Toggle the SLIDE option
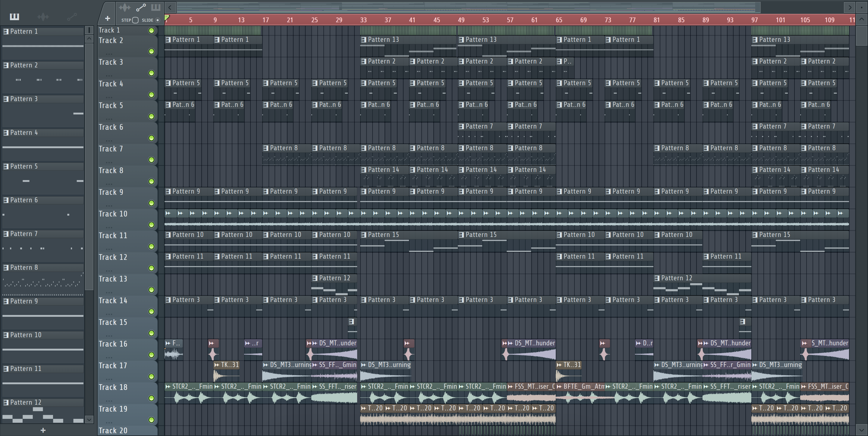 (157, 20)
